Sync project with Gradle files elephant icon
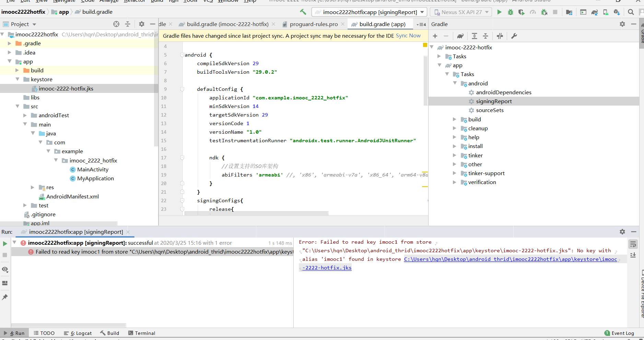644x340 pixels. click(595, 12)
